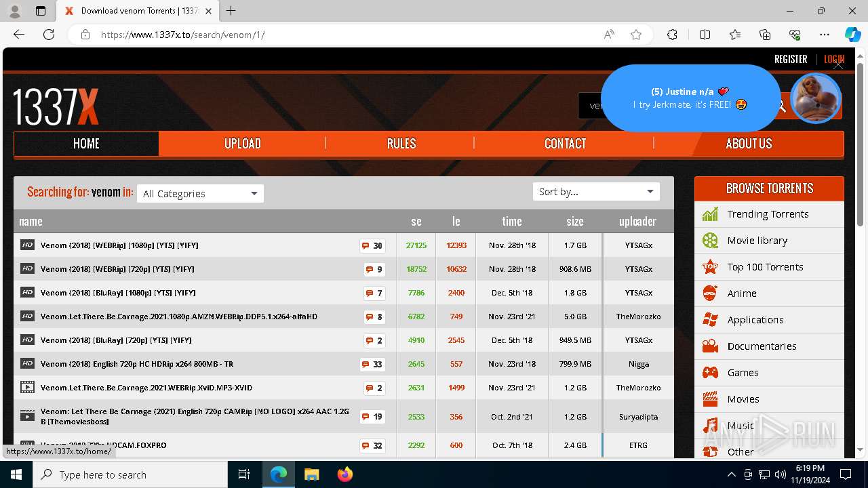Click uploader Suryadipta link
868x488 pixels.
pos(638,417)
